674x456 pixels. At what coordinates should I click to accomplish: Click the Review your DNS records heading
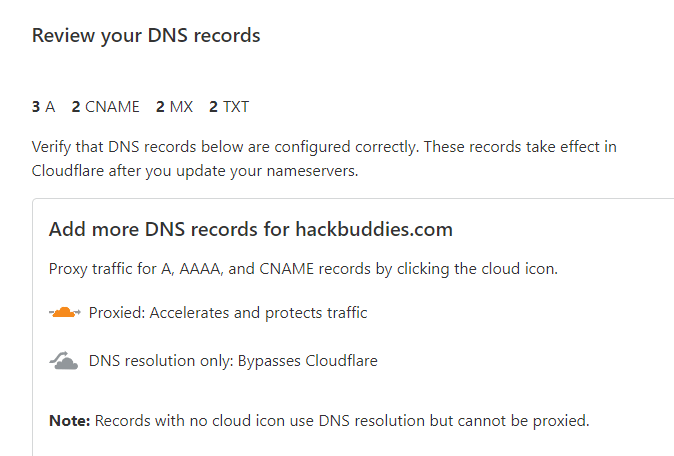(x=146, y=36)
